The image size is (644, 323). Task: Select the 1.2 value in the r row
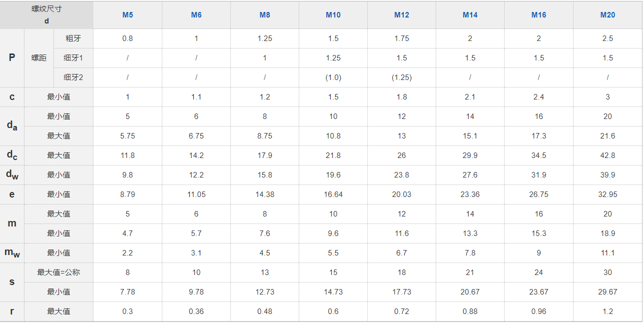tap(608, 311)
